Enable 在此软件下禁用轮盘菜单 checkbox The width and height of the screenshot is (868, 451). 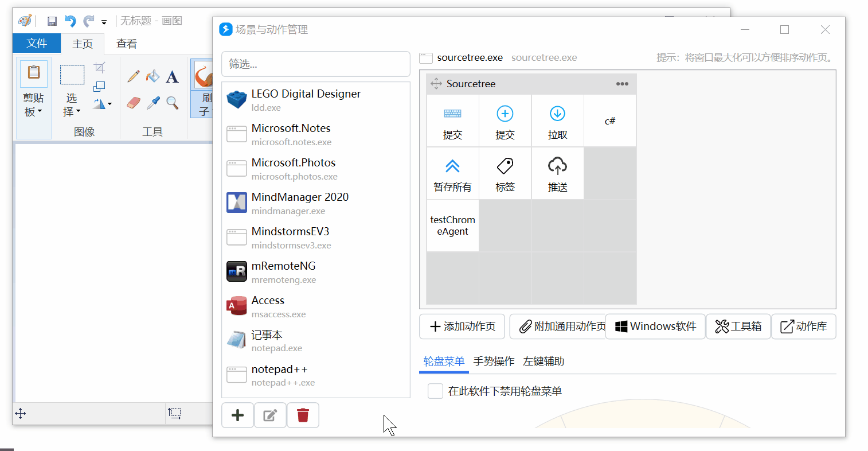tap(436, 391)
